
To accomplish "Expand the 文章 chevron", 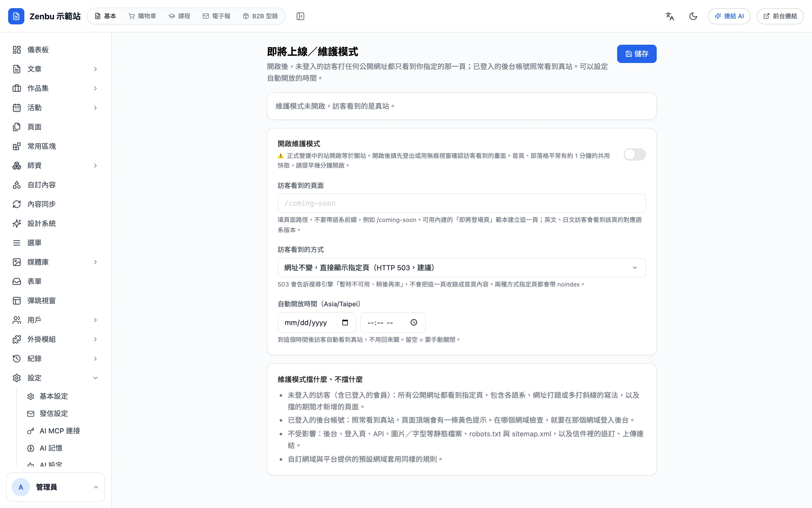I will pyautogui.click(x=95, y=69).
